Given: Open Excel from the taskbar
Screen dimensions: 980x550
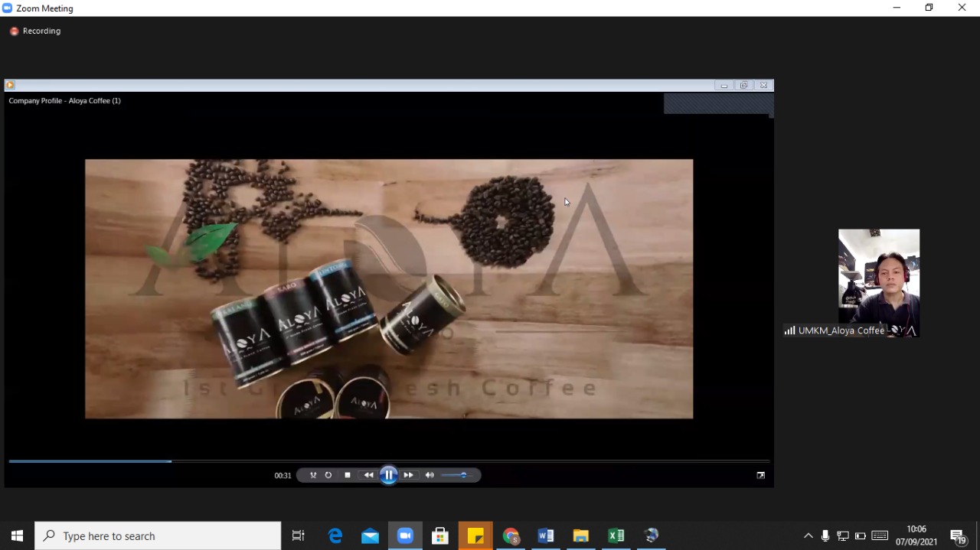Looking at the screenshot, I should coord(616,536).
